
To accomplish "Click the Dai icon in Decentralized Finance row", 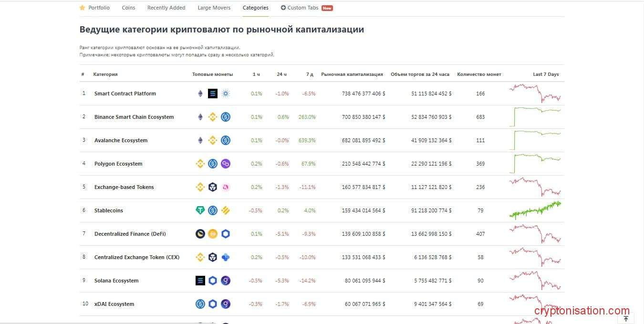I will (213, 234).
